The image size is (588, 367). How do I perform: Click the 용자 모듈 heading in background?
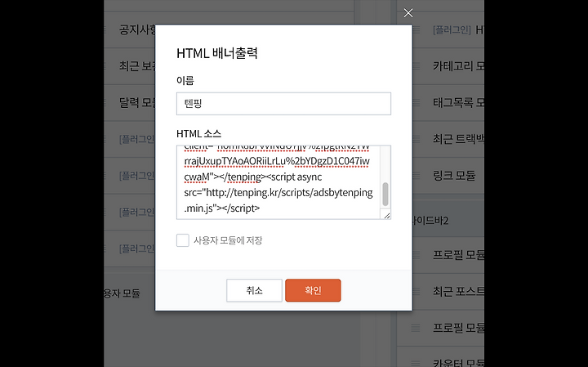tap(122, 293)
